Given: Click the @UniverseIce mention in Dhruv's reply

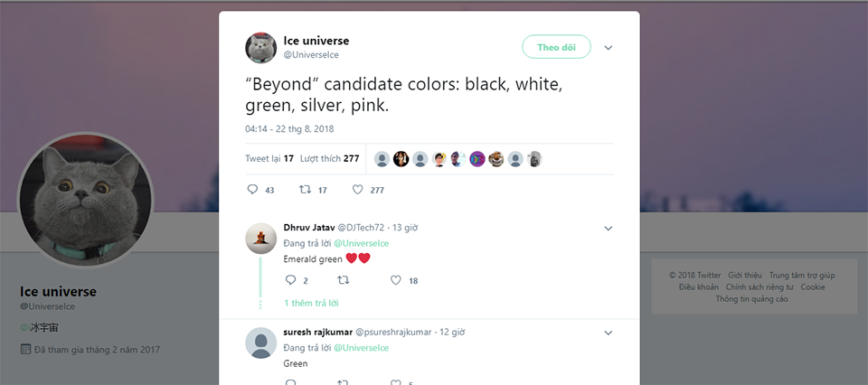Looking at the screenshot, I should point(361,243).
